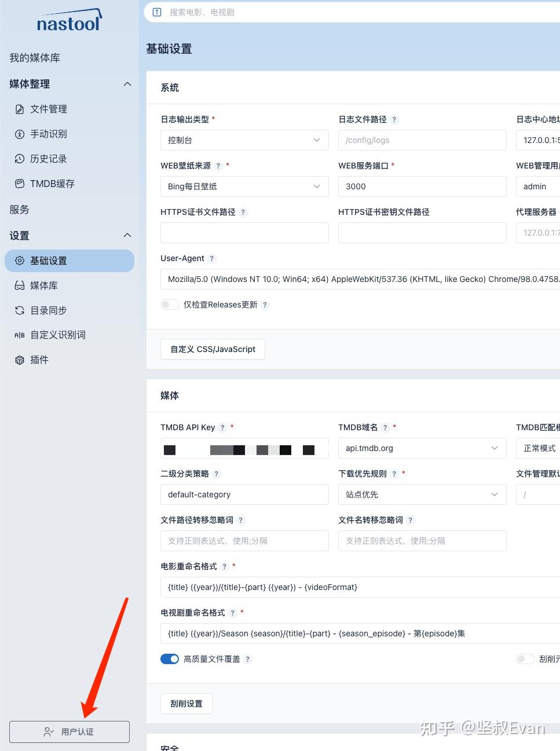
Task: Open the WEB壁纸来源 dropdown
Action: (244, 186)
